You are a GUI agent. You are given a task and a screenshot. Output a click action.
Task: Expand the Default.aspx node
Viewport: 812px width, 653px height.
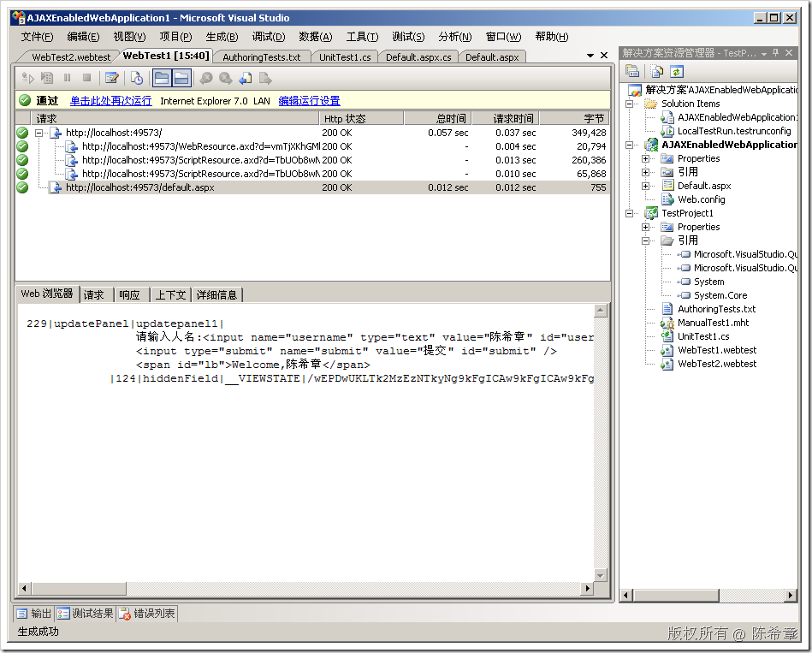[x=645, y=186]
